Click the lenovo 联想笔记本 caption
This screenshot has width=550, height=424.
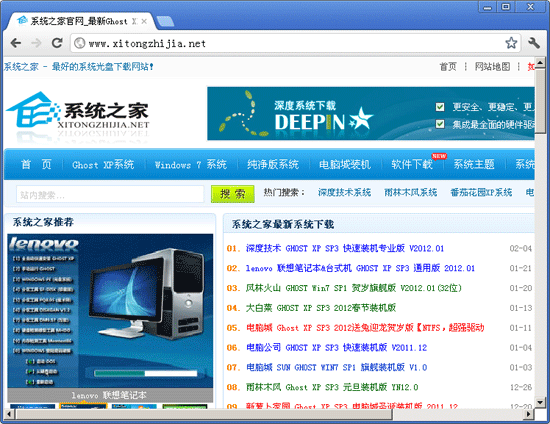tap(109, 395)
